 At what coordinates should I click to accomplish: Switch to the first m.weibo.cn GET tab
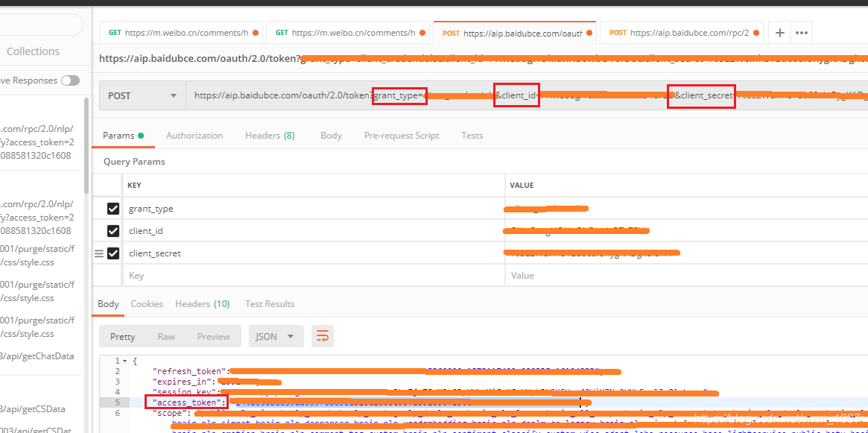click(182, 33)
